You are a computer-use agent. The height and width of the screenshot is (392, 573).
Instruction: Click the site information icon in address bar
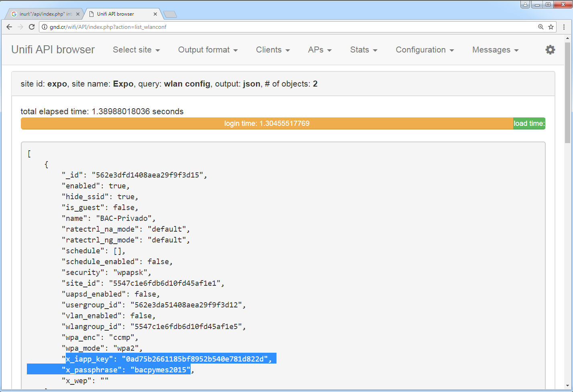45,27
